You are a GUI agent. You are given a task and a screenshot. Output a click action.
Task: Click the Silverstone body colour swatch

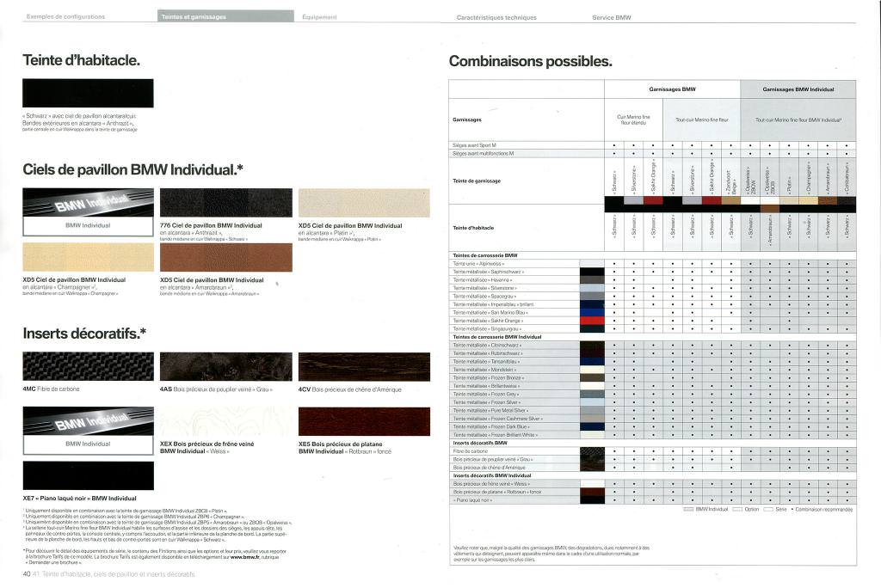point(592,288)
